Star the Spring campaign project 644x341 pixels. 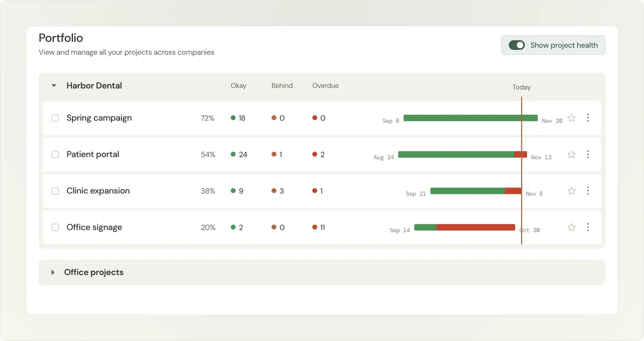click(x=572, y=118)
